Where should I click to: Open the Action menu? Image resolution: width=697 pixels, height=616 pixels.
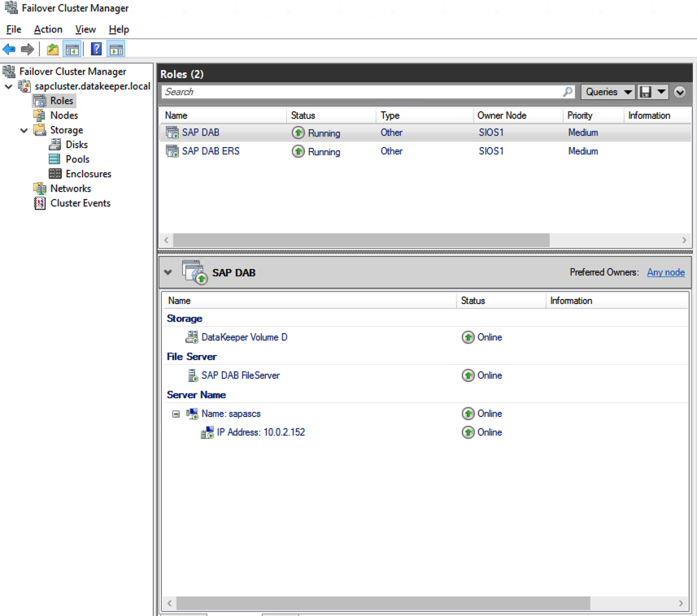coord(48,29)
